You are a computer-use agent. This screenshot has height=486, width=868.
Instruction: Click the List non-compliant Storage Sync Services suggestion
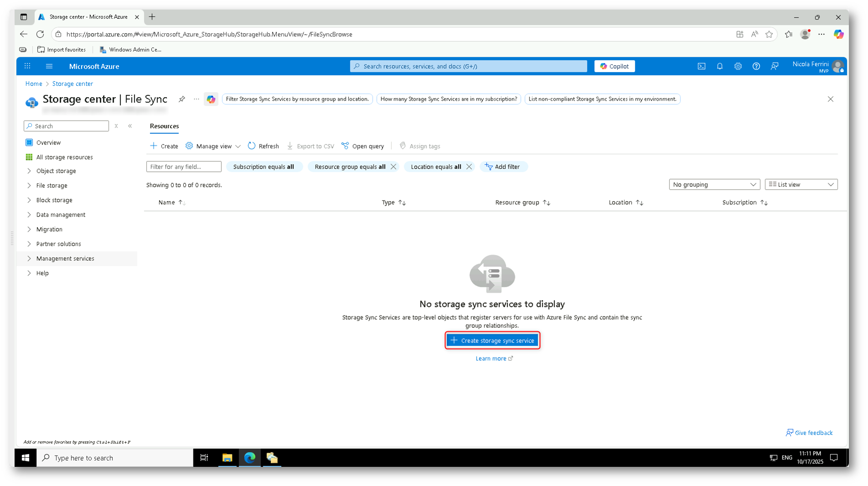pos(602,99)
